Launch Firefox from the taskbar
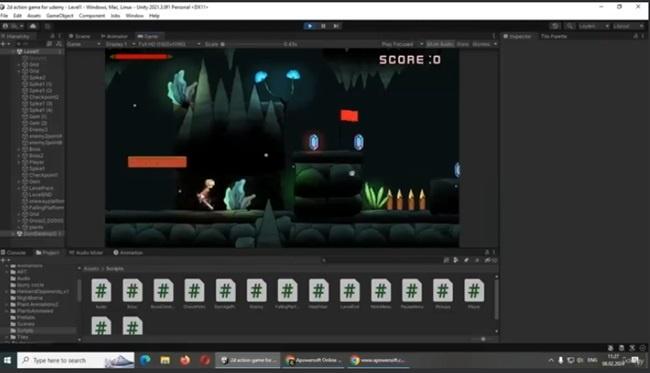This screenshot has width=650, height=373. point(185,360)
